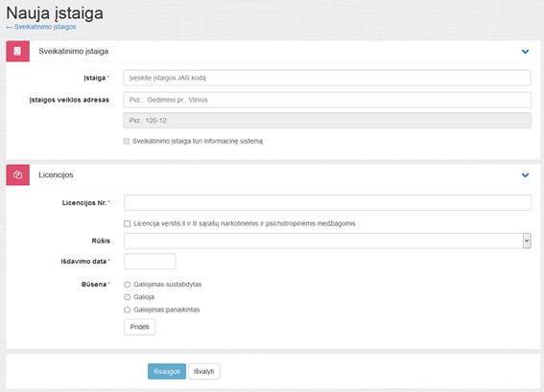The height and width of the screenshot is (392, 544).
Task: Enable the narkotinėmis ir psichotropinėmis medžiagomis checkbox
Action: pyautogui.click(x=128, y=223)
